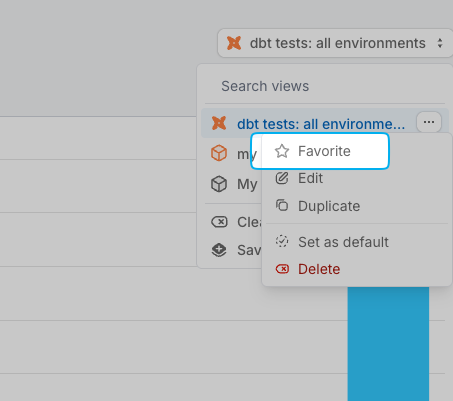Select the 'dbt tests: all environme...' view row
453x401 pixels.
coord(308,123)
